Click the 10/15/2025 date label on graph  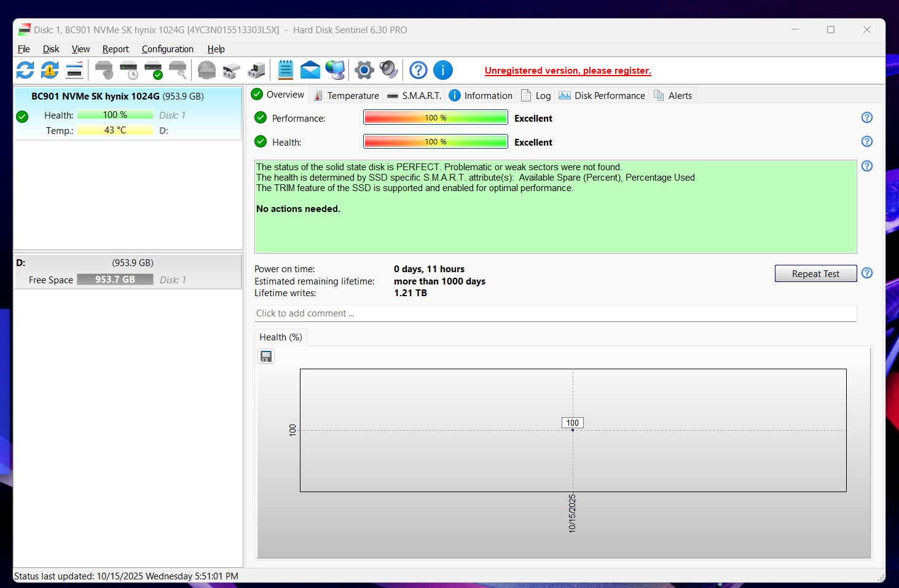point(572,513)
